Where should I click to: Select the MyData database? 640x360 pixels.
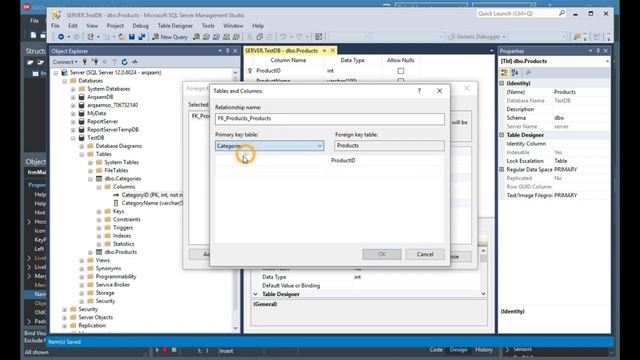point(96,113)
